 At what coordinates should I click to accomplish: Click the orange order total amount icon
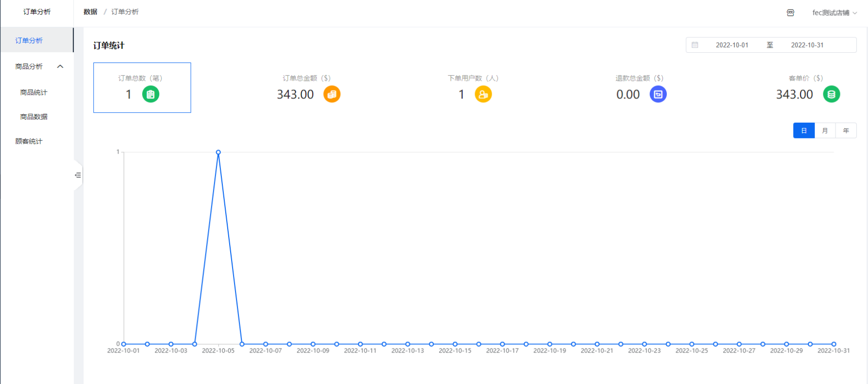[x=332, y=94]
